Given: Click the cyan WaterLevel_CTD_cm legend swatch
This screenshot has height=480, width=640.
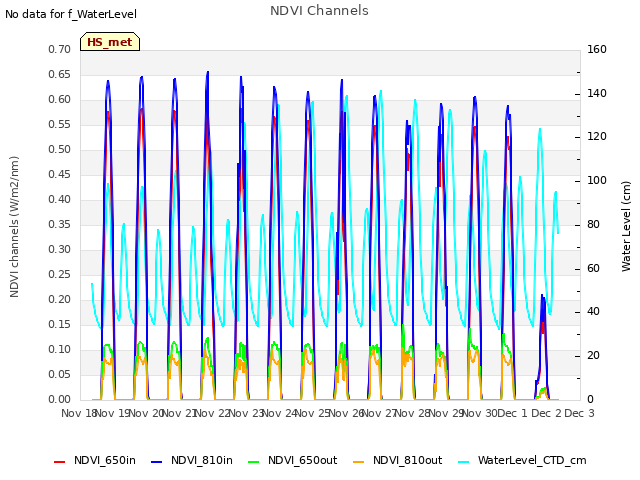Looking at the screenshot, I should click(463, 462).
